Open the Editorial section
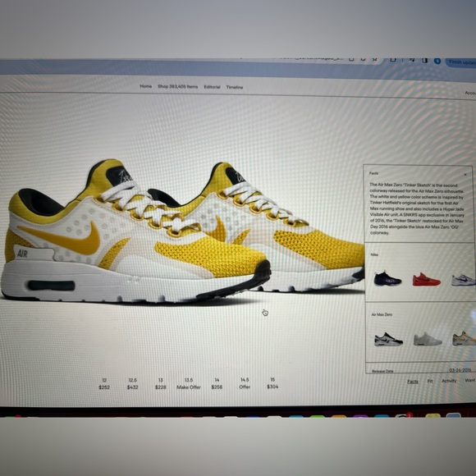This screenshot has height=476, width=476. pos(212,87)
